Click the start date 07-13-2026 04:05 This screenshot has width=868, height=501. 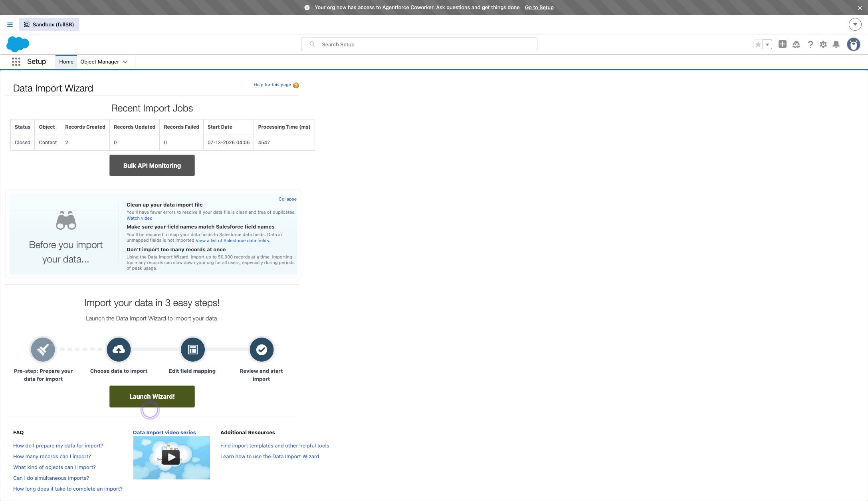pos(228,143)
